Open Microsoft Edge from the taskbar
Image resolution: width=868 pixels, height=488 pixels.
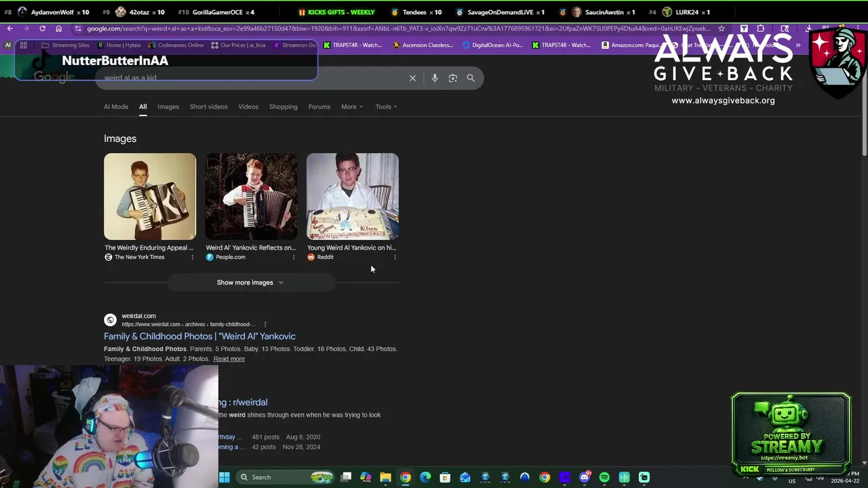tap(425, 477)
